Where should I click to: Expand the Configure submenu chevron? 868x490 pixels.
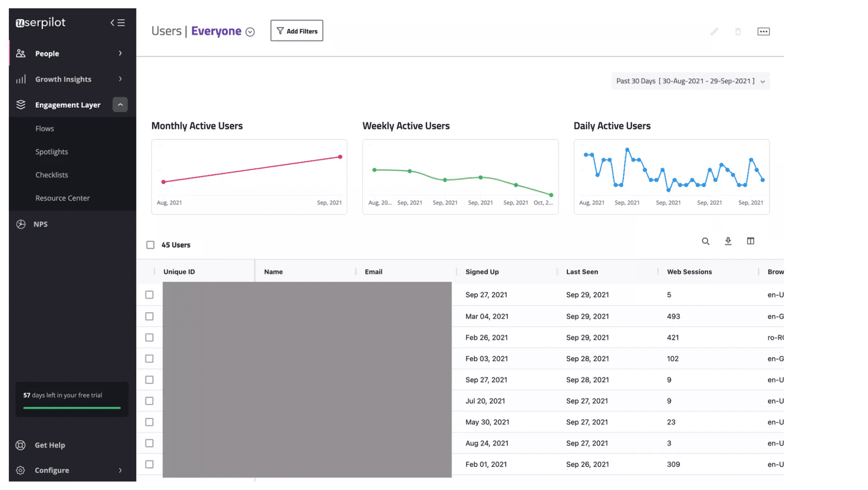tap(120, 471)
